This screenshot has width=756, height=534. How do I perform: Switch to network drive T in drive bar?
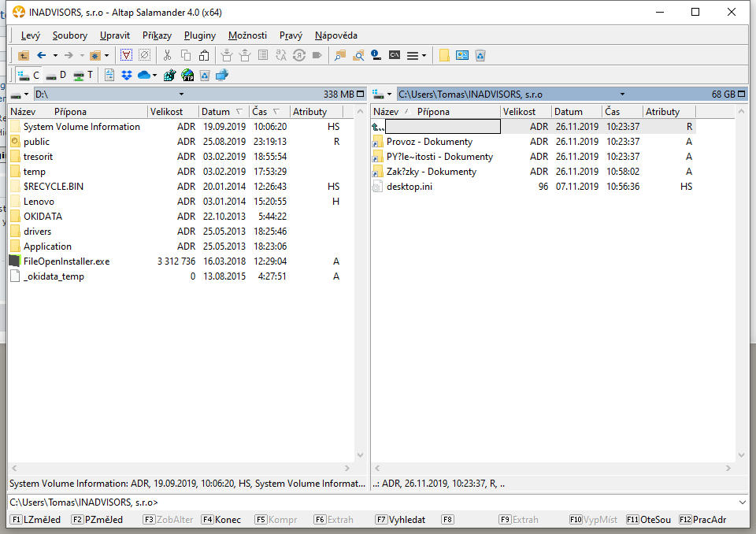[x=83, y=76]
